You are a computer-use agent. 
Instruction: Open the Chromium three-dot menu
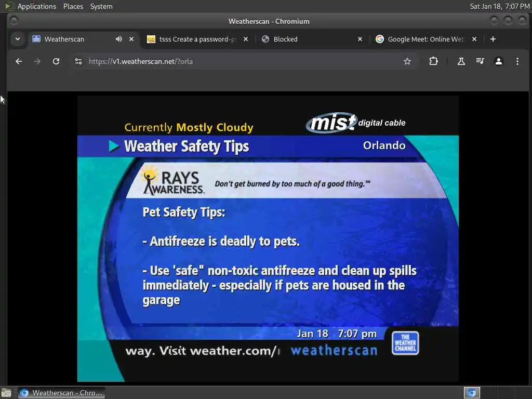[517, 61]
